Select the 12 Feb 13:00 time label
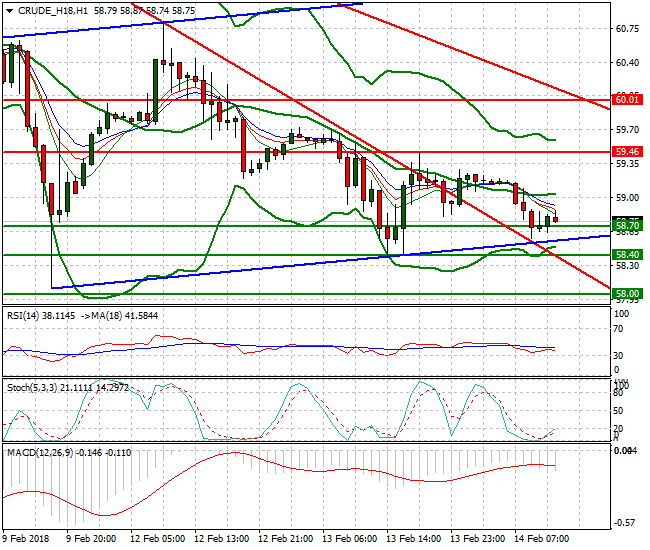The image size is (650, 550). [221, 539]
